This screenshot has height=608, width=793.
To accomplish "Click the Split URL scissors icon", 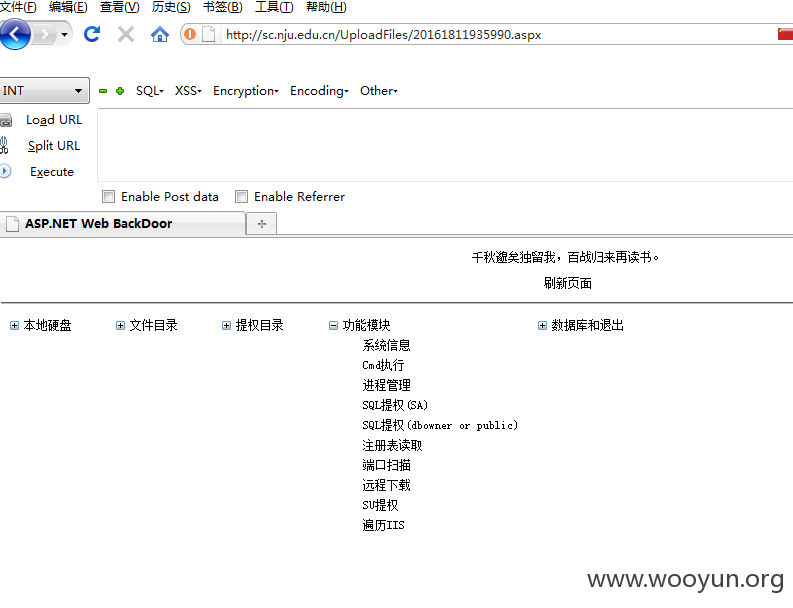I will pos(5,146).
